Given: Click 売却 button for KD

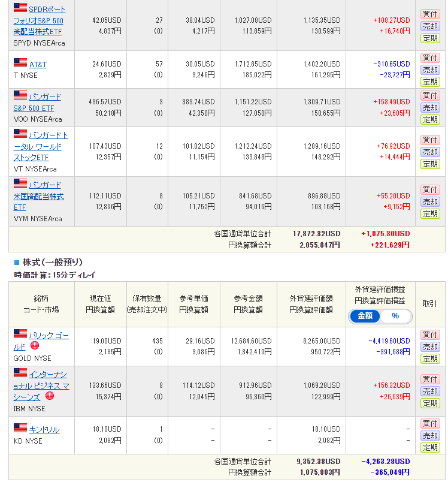Looking at the screenshot, I should pos(430,436).
